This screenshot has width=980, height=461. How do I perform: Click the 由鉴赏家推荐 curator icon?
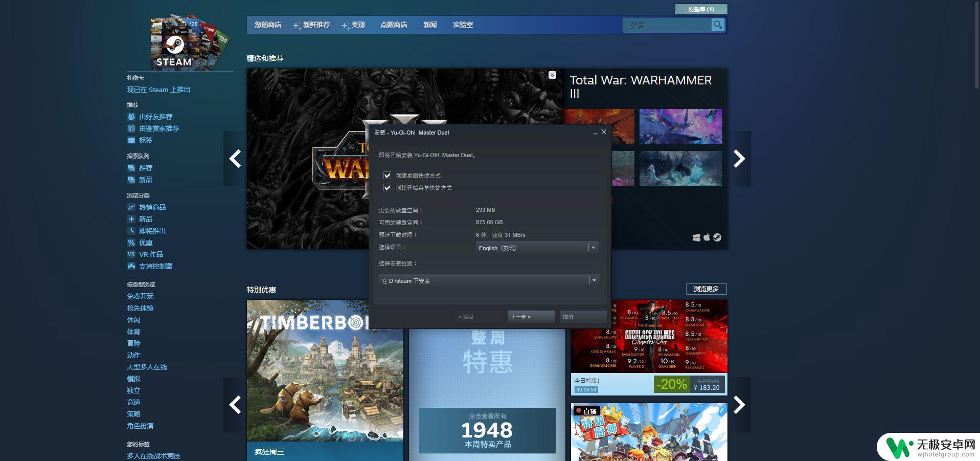[x=131, y=128]
